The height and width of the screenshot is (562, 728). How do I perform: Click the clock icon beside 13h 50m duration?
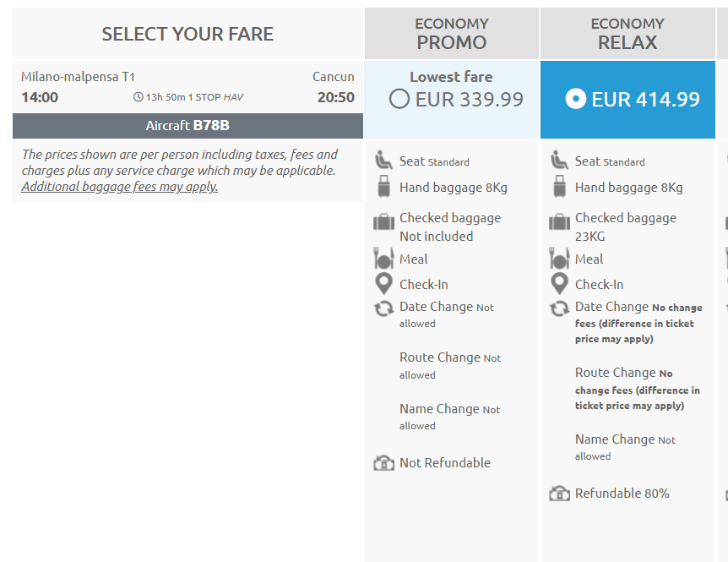[138, 97]
